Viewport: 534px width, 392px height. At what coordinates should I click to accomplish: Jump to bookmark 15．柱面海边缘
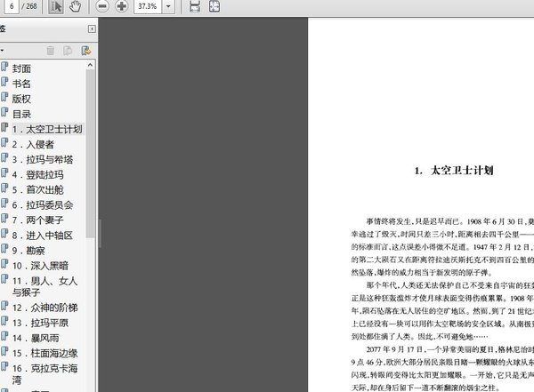pos(45,353)
